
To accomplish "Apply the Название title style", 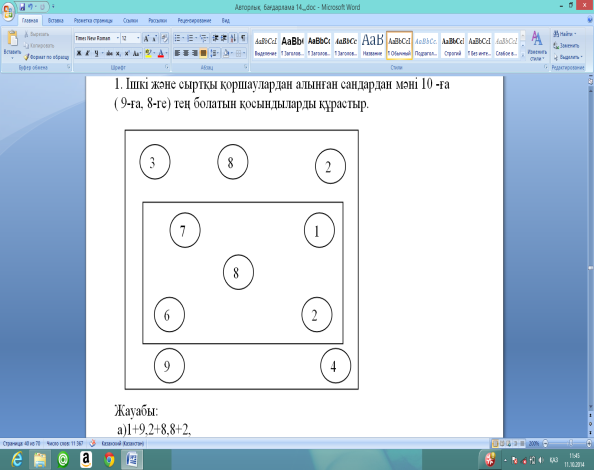I will tap(372, 45).
